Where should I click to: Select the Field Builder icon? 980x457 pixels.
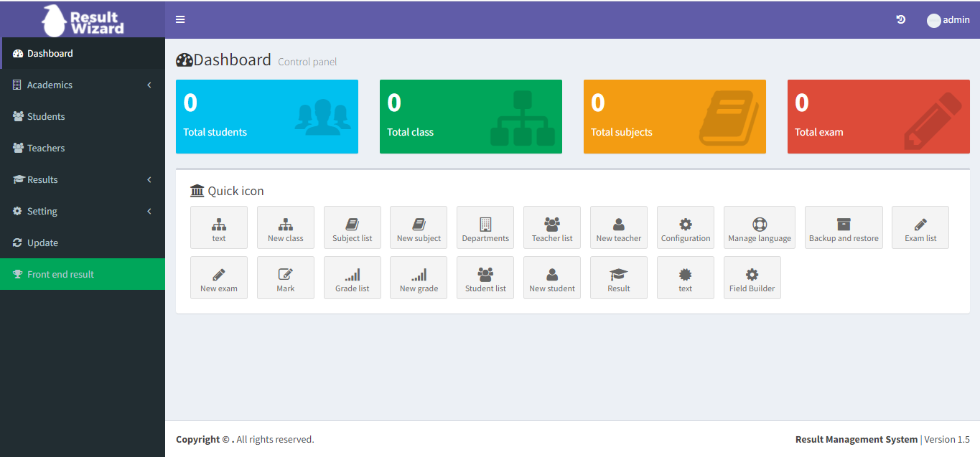[x=752, y=278]
